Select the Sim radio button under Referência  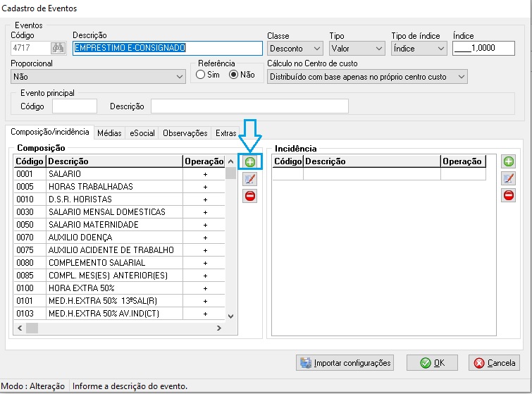click(x=202, y=75)
